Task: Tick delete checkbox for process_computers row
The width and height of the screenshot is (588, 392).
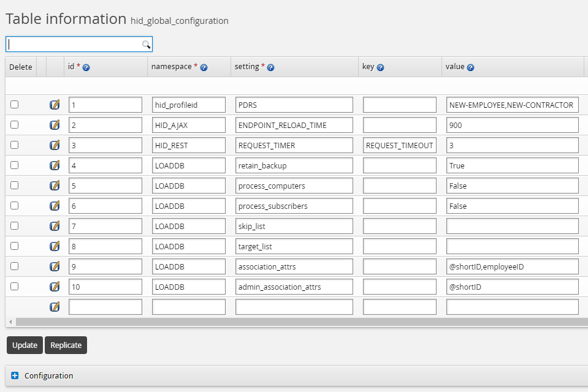Action: click(x=15, y=186)
